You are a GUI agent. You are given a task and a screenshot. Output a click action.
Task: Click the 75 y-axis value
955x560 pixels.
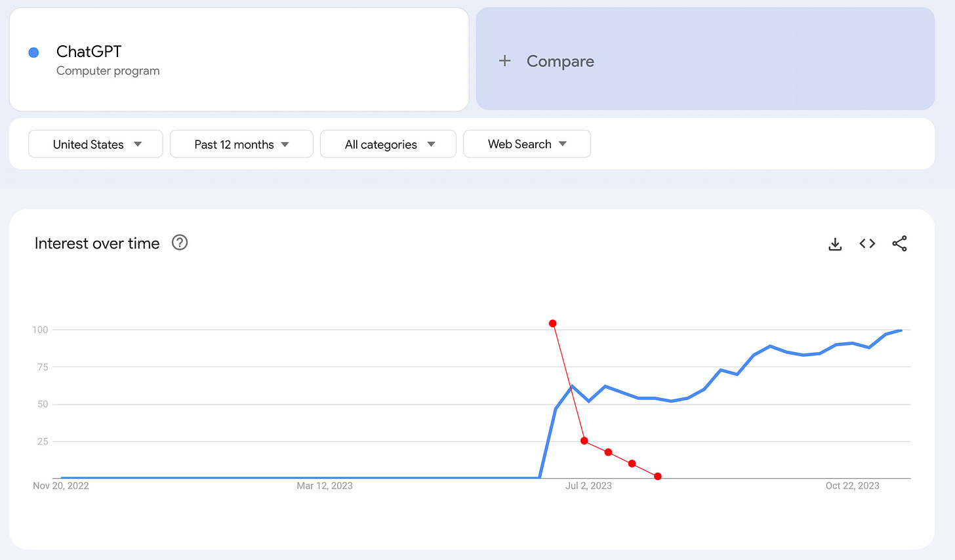tap(43, 367)
